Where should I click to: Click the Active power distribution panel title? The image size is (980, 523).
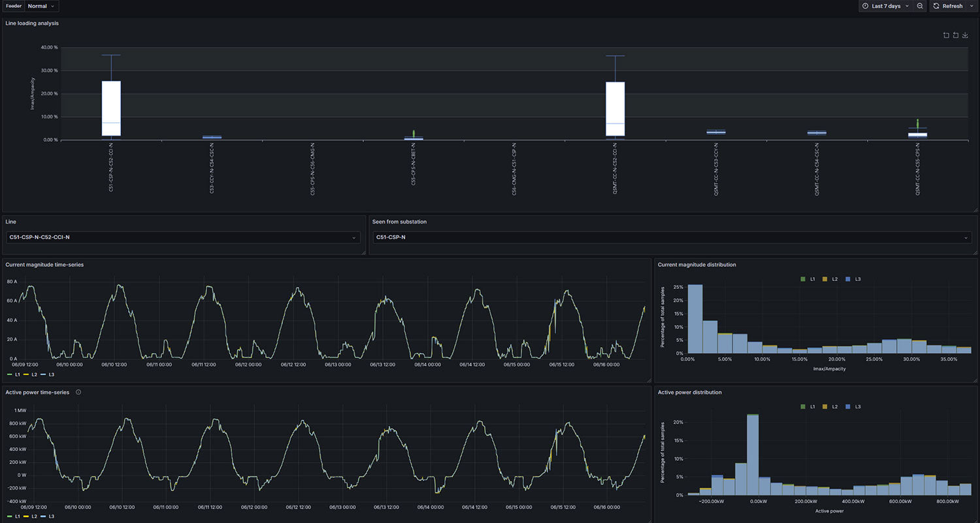(x=689, y=392)
